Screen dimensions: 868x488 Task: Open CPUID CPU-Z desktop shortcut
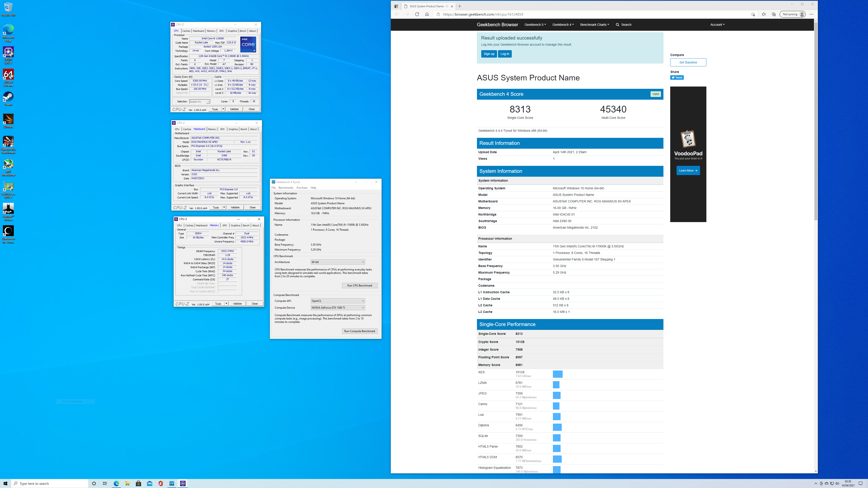click(8, 55)
